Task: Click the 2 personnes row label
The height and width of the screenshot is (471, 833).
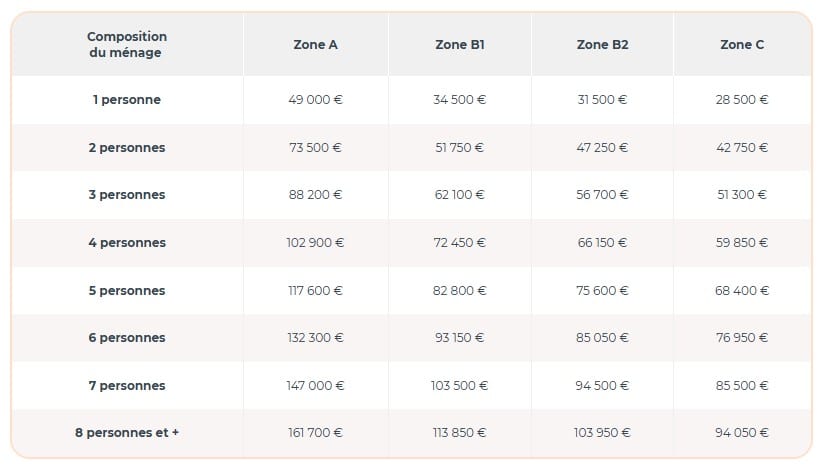Action: click(126, 148)
